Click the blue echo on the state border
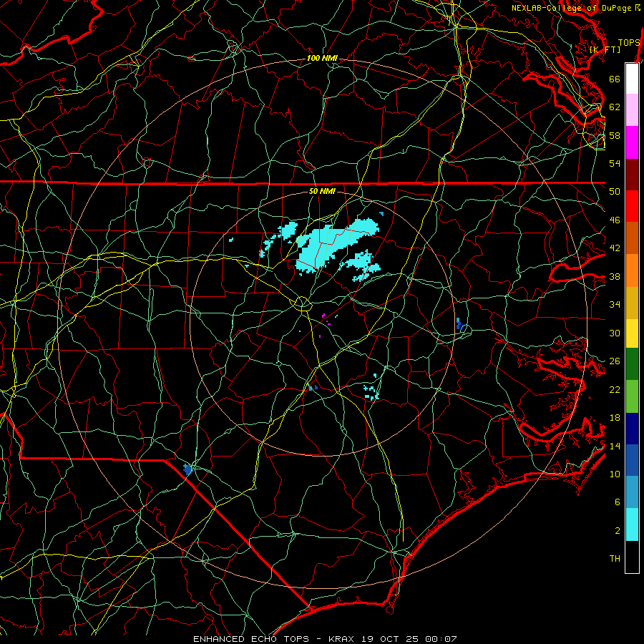The image size is (644, 644). click(x=187, y=469)
